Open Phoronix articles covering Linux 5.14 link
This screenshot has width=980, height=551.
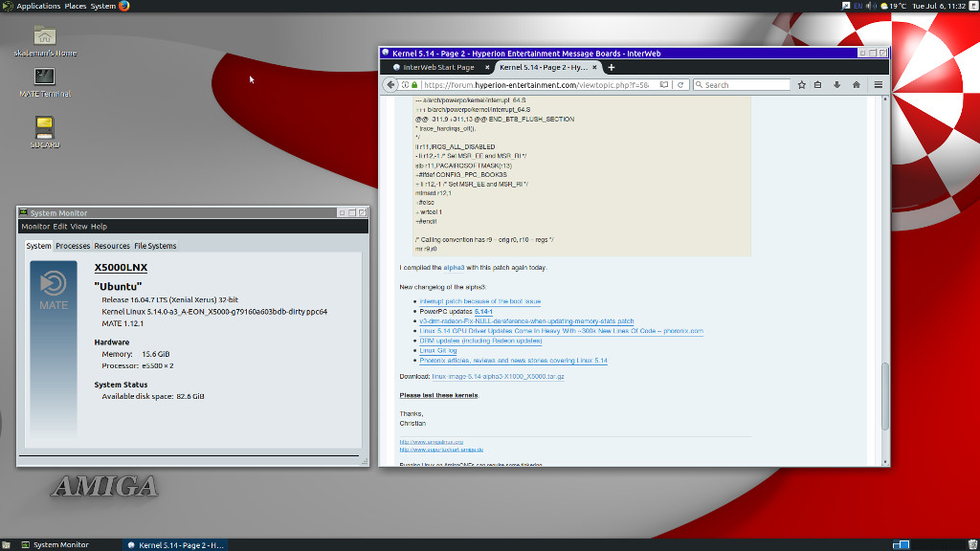click(513, 361)
